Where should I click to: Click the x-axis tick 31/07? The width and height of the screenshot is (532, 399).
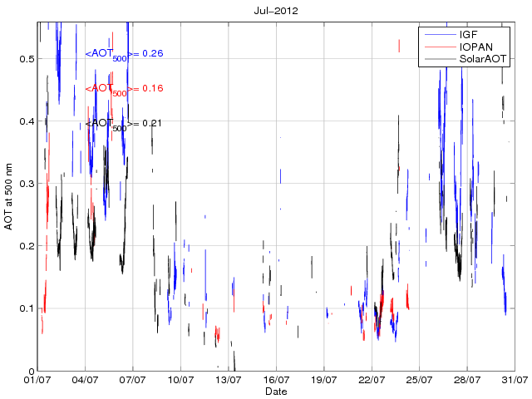click(515, 380)
